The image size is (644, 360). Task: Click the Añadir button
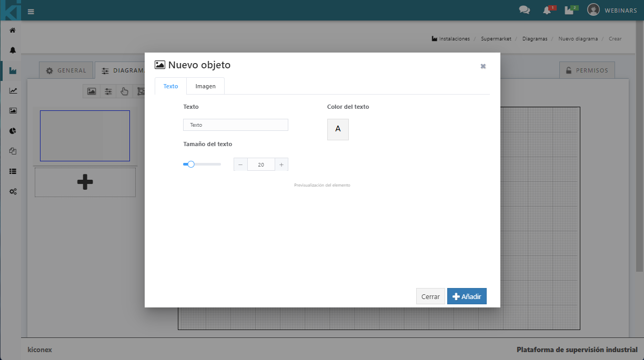coord(467,296)
